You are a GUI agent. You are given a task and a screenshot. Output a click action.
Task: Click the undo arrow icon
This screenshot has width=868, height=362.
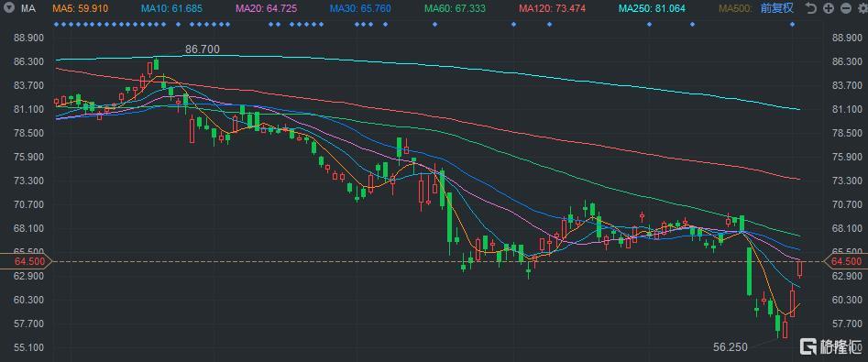pos(811,8)
